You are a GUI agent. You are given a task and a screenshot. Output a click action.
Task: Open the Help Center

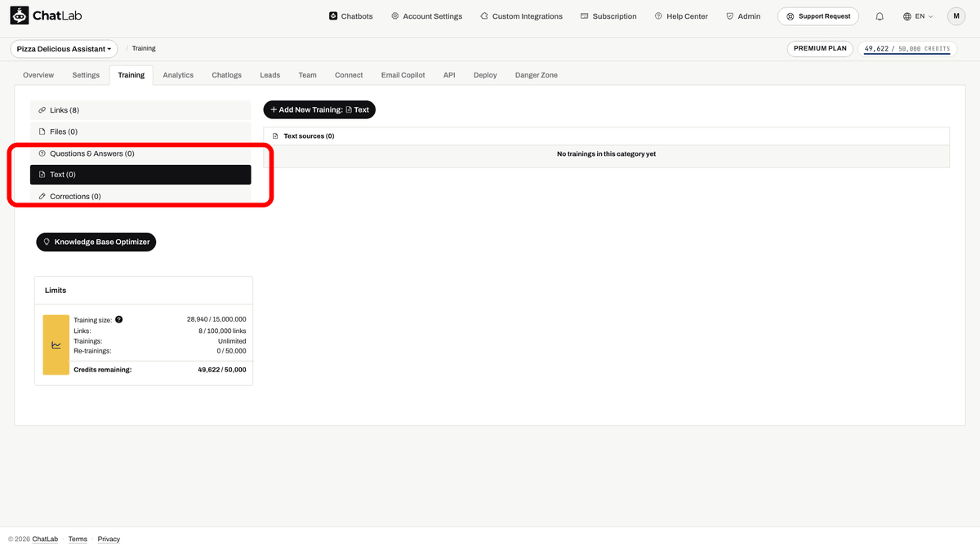[x=681, y=16]
